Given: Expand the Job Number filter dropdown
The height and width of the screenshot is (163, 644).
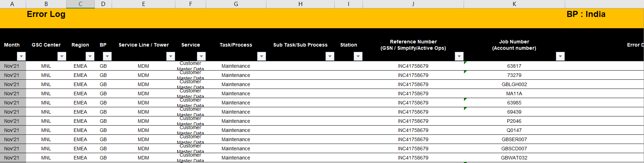Looking at the screenshot, I should point(560,56).
